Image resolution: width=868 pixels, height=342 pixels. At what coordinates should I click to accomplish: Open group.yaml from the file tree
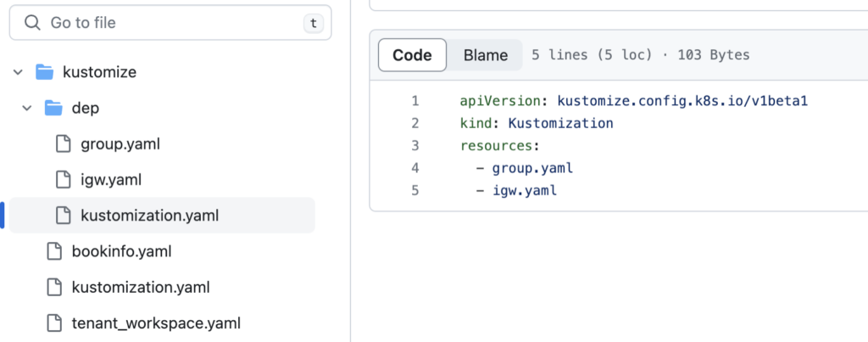click(120, 144)
